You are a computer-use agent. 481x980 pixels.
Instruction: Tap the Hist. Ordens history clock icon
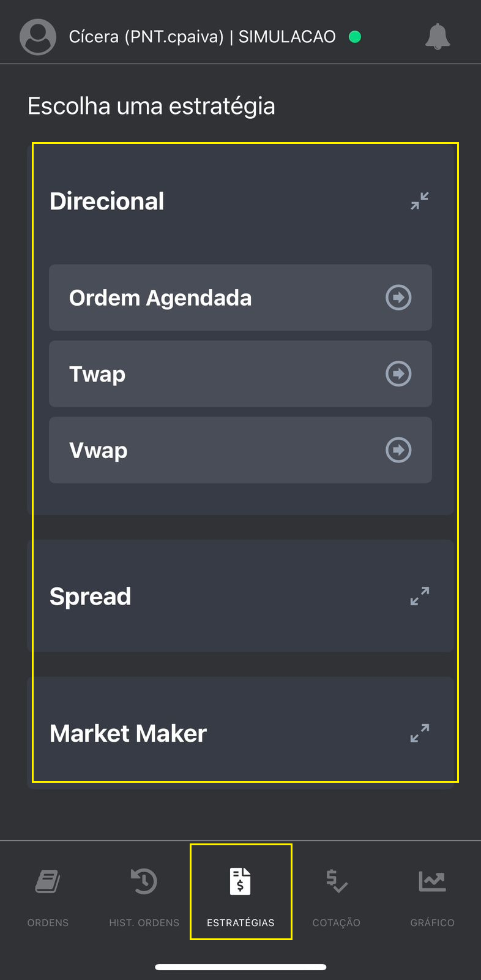(144, 882)
